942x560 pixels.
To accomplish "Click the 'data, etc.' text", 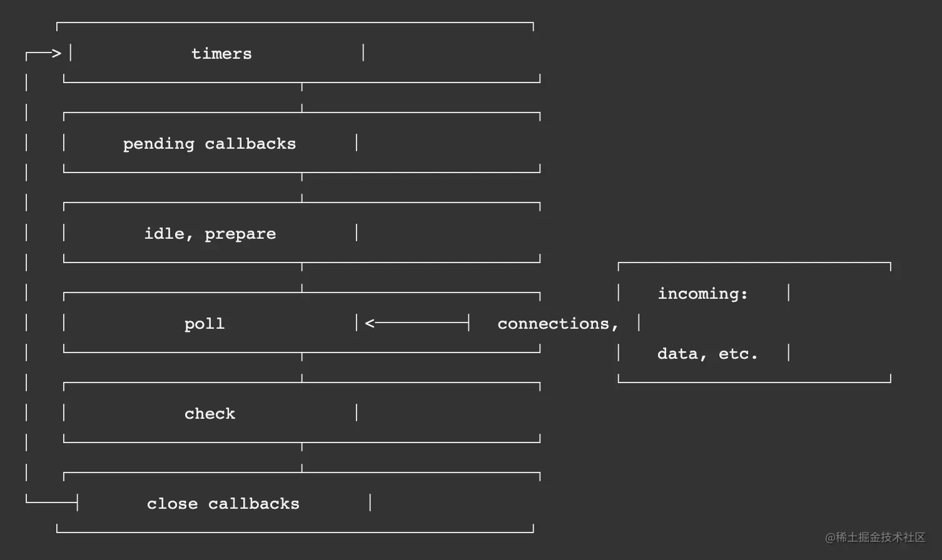I will tap(707, 354).
